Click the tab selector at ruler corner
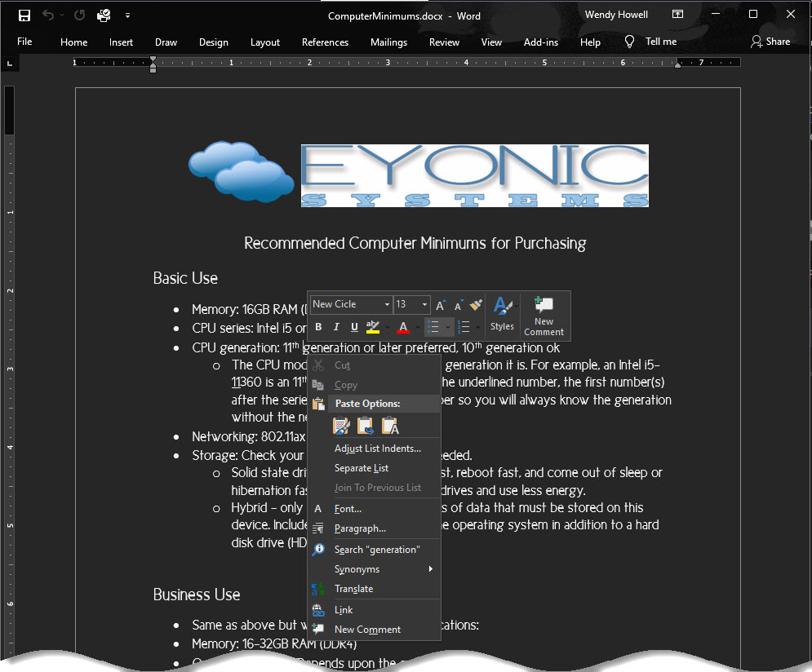Screen dimensions: 812x672 tap(9, 63)
